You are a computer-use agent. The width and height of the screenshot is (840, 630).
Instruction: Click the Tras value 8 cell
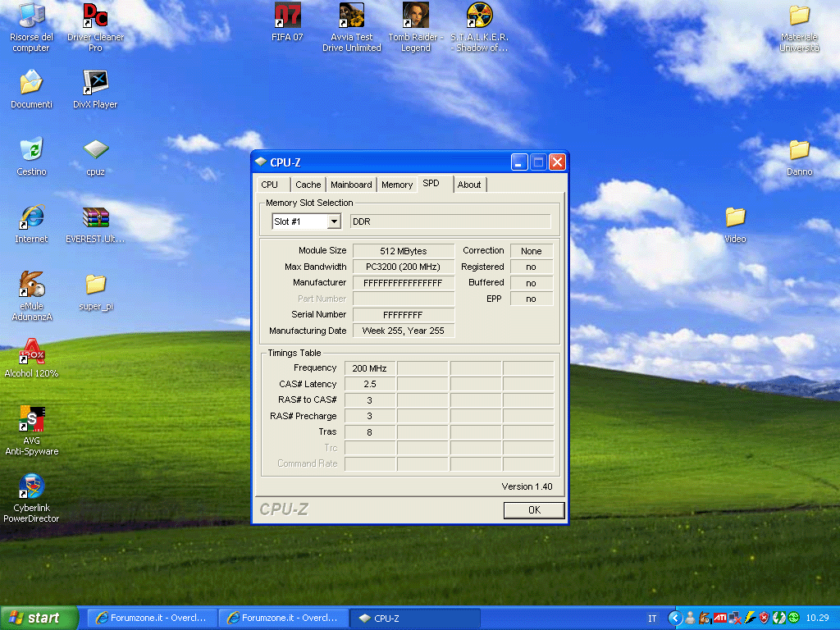click(370, 431)
